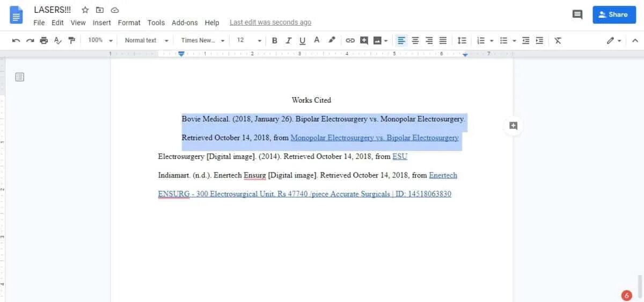The height and width of the screenshot is (302, 644).
Task: Open the Google Docs home icon
Action: (17, 15)
